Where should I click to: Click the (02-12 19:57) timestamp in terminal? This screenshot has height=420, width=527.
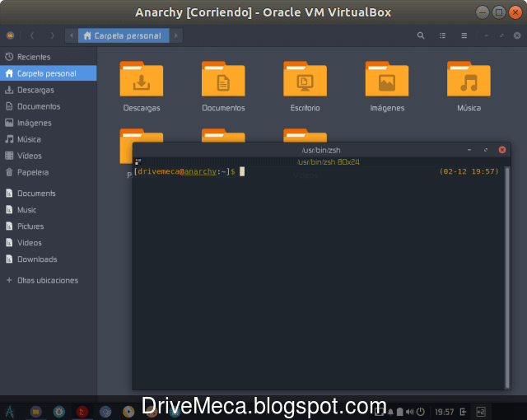point(469,171)
